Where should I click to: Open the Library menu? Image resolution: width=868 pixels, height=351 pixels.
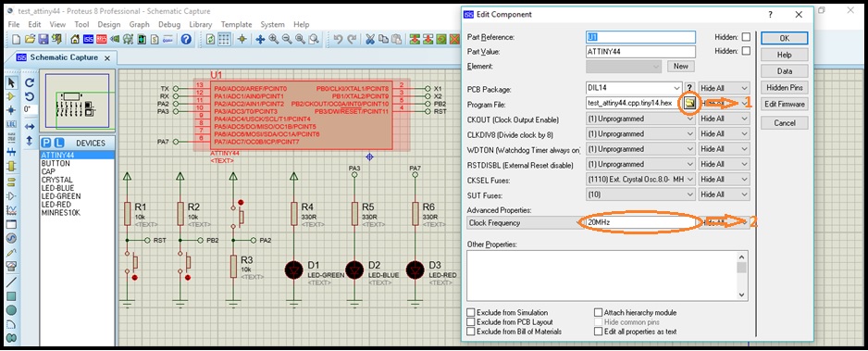(201, 24)
